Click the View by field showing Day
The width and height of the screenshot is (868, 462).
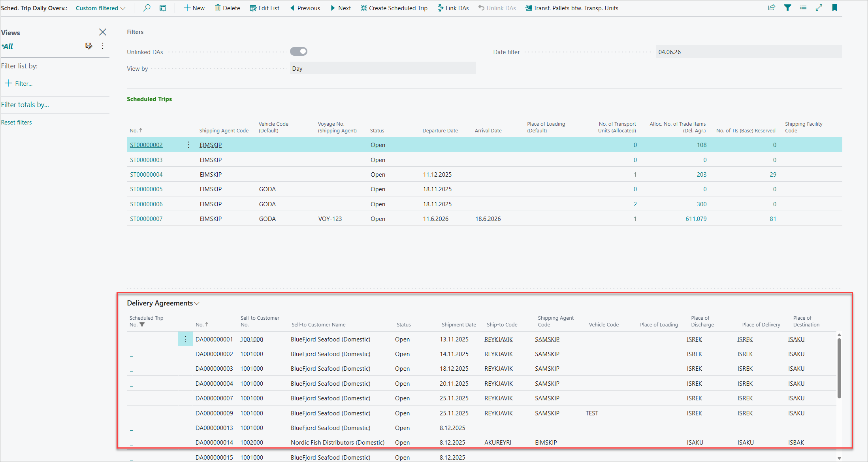pyautogui.click(x=382, y=68)
